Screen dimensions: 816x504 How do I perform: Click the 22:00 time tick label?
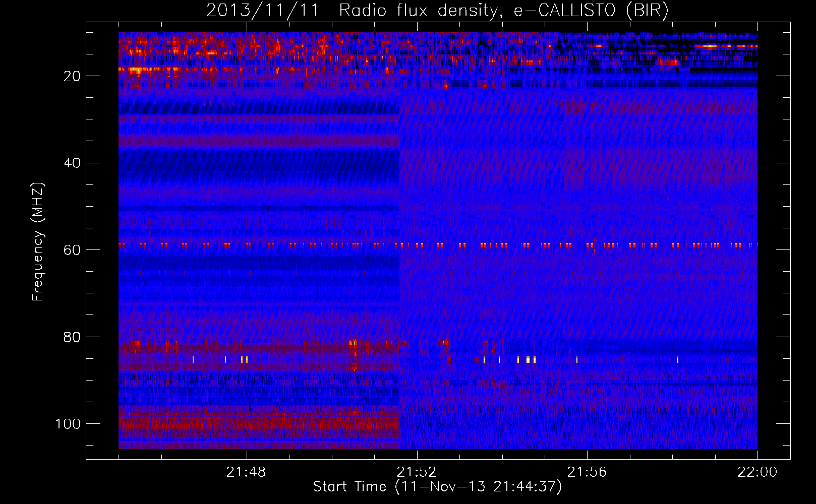[757, 472]
